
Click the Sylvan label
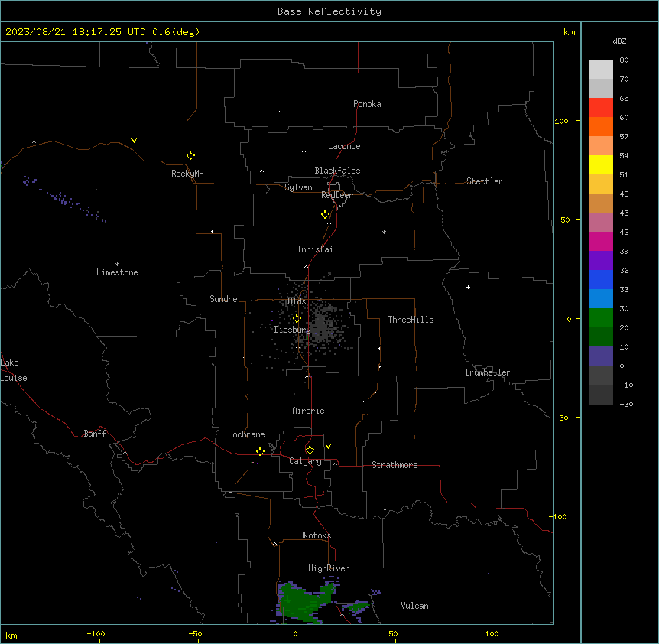tap(298, 187)
